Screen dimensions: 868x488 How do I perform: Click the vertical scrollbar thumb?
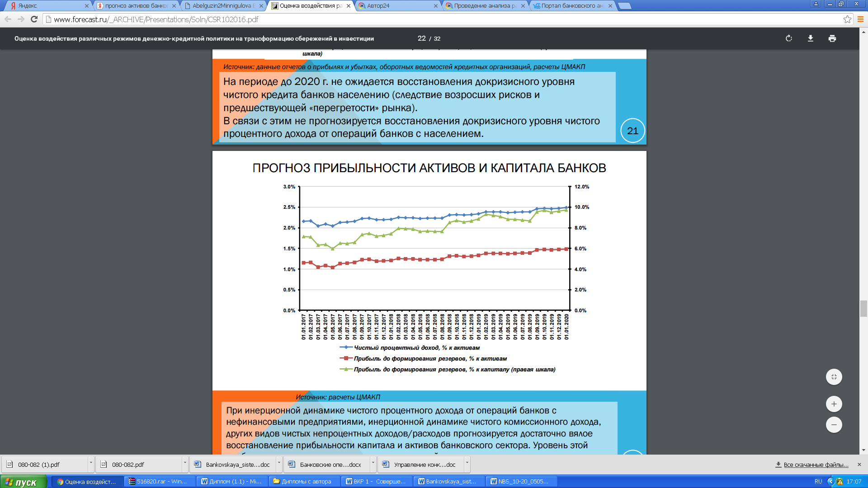(863, 309)
